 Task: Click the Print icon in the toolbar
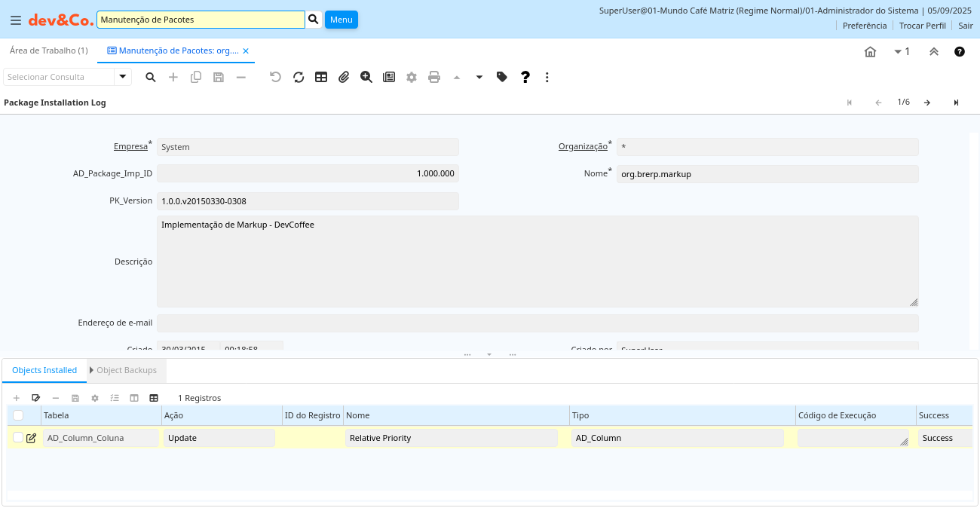[x=434, y=77]
